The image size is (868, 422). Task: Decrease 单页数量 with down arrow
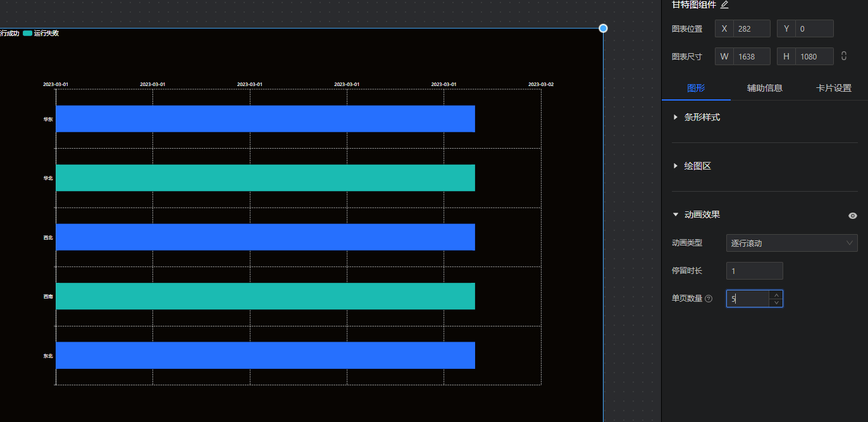(776, 302)
